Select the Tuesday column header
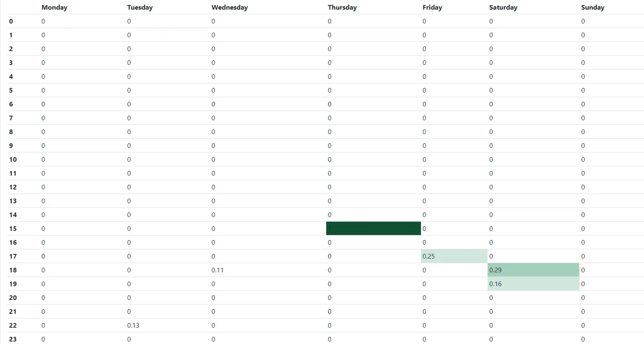Image resolution: width=644 pixels, height=344 pixels. click(140, 8)
